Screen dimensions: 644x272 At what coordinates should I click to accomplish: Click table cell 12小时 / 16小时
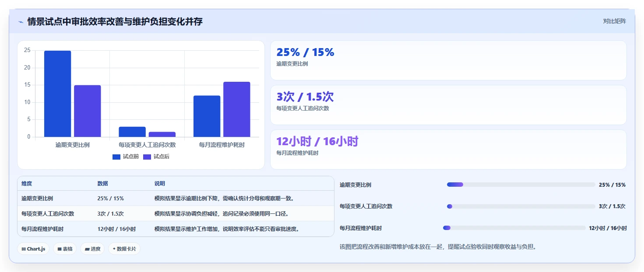tap(116, 229)
